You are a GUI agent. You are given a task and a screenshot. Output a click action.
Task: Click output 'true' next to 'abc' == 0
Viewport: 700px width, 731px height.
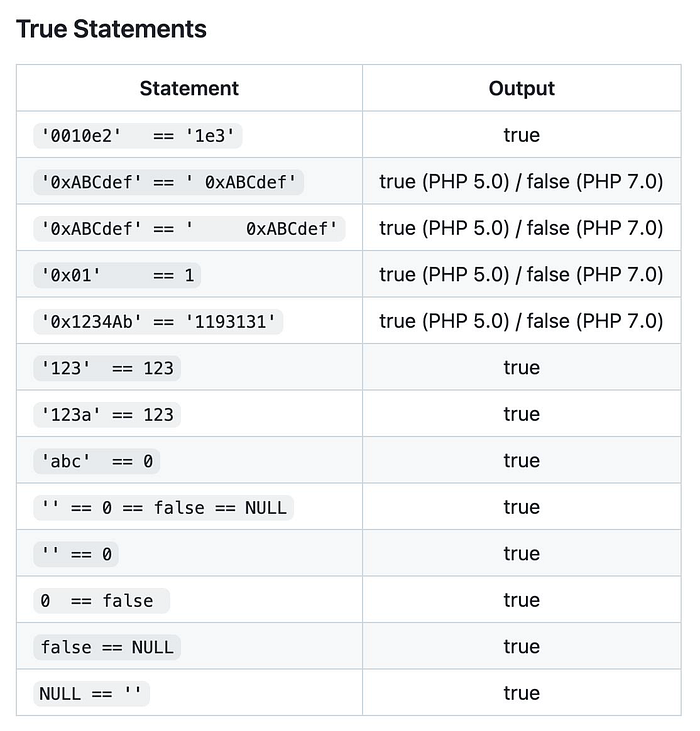(x=521, y=461)
